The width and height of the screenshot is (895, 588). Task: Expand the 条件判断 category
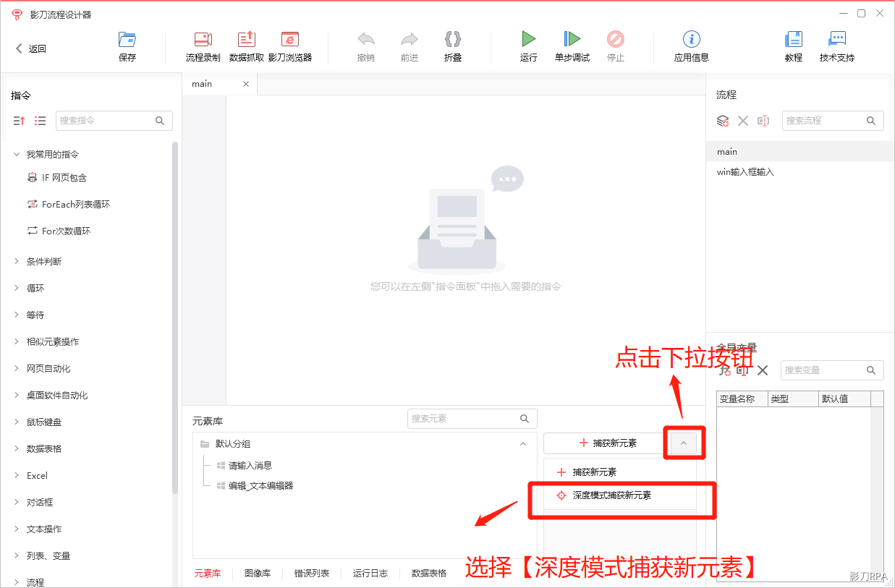tap(17, 261)
